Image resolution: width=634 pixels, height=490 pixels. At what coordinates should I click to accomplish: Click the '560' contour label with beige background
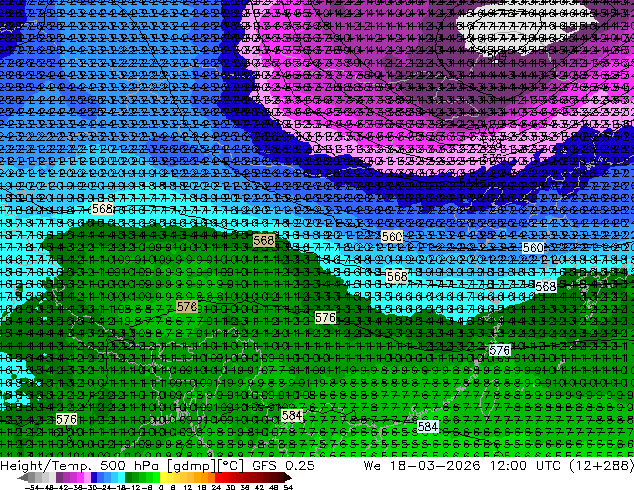tap(392, 237)
